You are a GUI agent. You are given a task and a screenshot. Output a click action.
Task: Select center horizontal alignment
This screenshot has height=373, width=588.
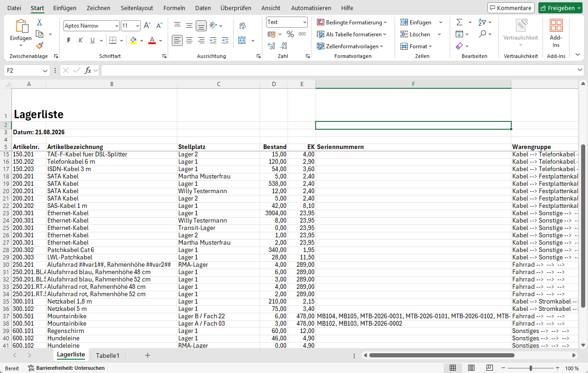coord(189,40)
